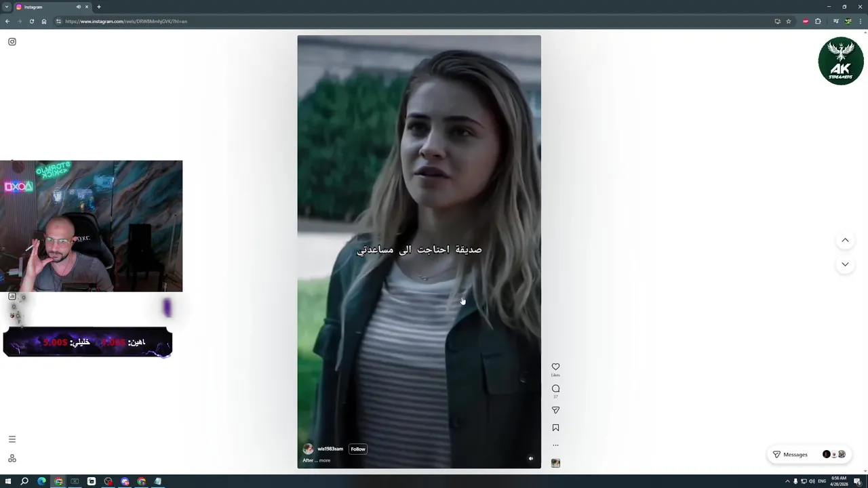Open a new browser tab
The image size is (868, 488).
(98, 7)
